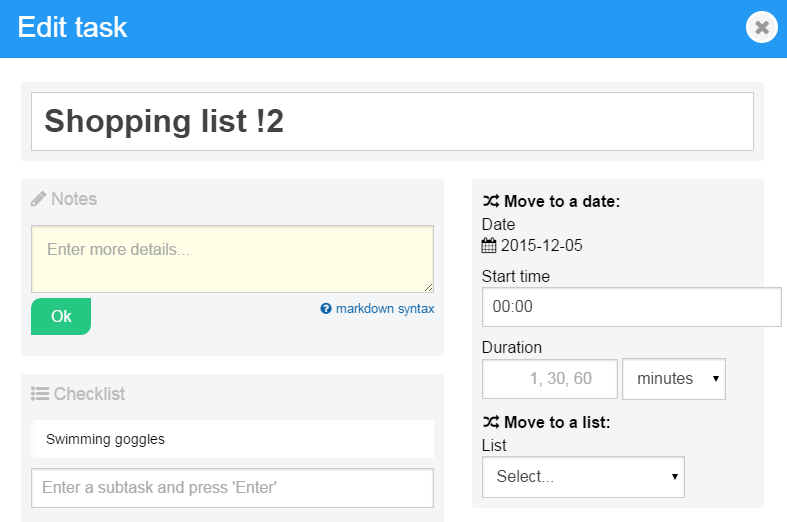Image resolution: width=787 pixels, height=522 pixels.
Task: Click the Checklist list icon
Action: (x=40, y=394)
